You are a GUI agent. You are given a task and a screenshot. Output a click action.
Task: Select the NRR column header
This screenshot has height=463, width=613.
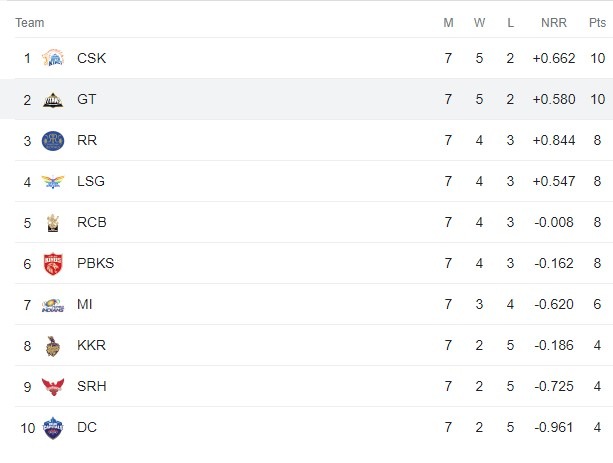click(x=554, y=23)
